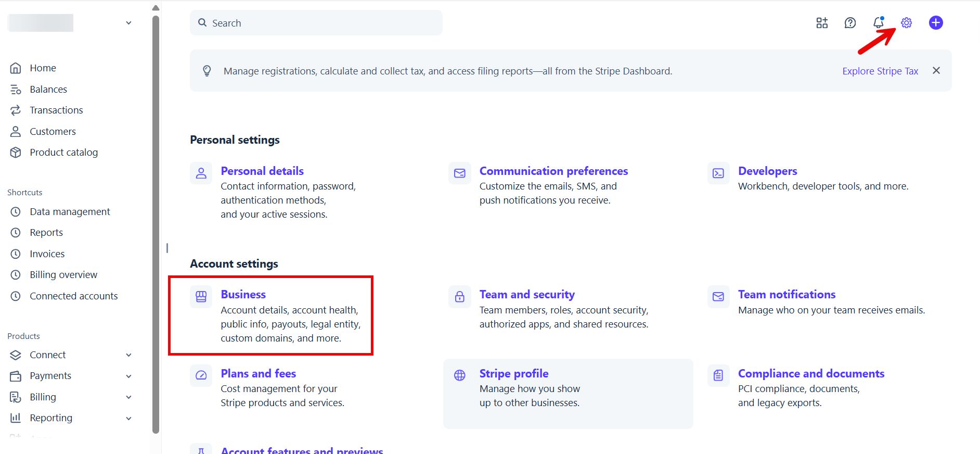Screen dimensions: 980x454
Task: Click the lightbulb icon in the banner
Action: [x=207, y=71]
